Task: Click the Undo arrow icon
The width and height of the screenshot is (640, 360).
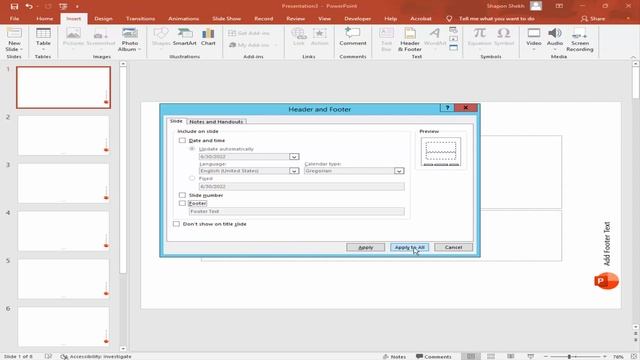Action: point(29,6)
